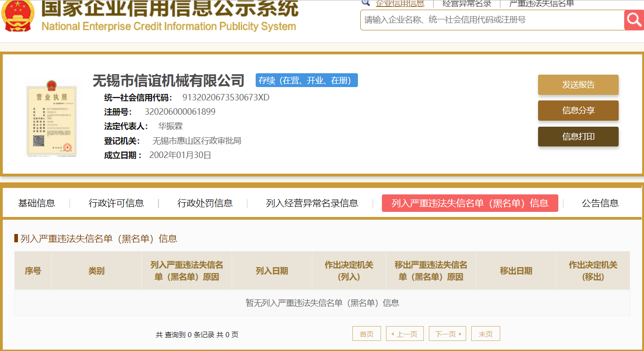644x351 pixels.
Task: Click the 发送报告 button
Action: (578, 85)
